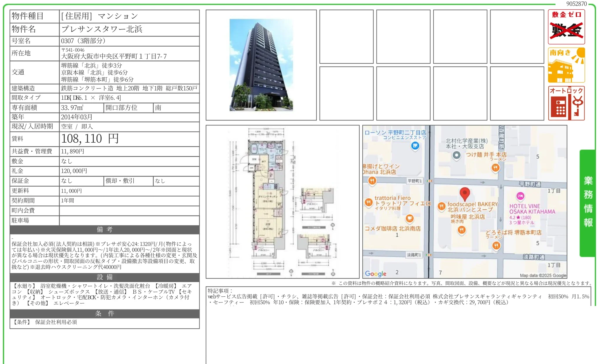This screenshot has height=364, width=600.
Task: Click the コメダ珈琲店 cafe map marker
Action: [410, 218]
